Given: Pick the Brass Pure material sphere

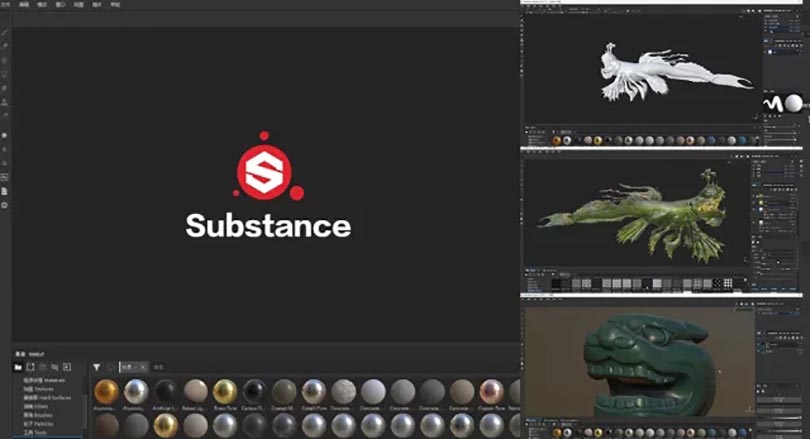Looking at the screenshot, I should point(225,391).
